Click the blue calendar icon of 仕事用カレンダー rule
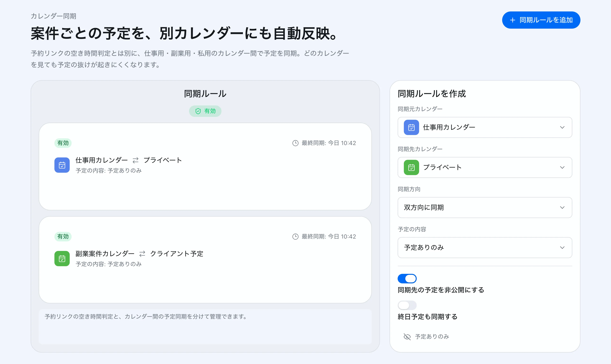 (x=62, y=165)
